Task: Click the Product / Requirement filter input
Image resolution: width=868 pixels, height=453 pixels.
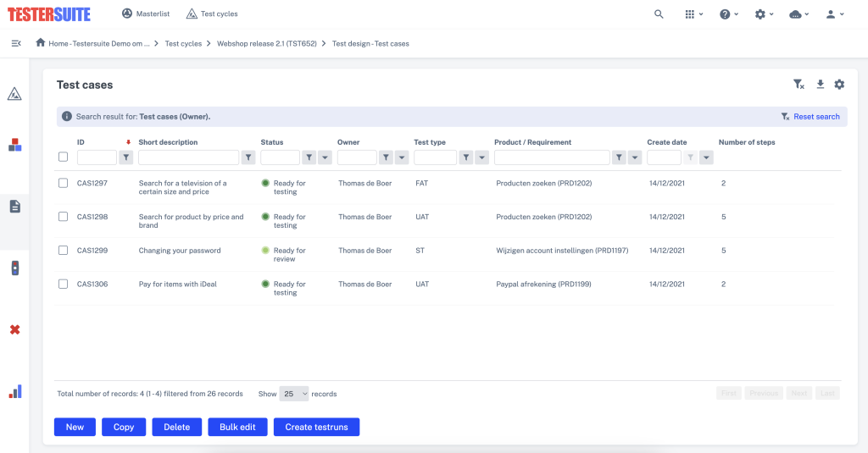Action: tap(552, 157)
